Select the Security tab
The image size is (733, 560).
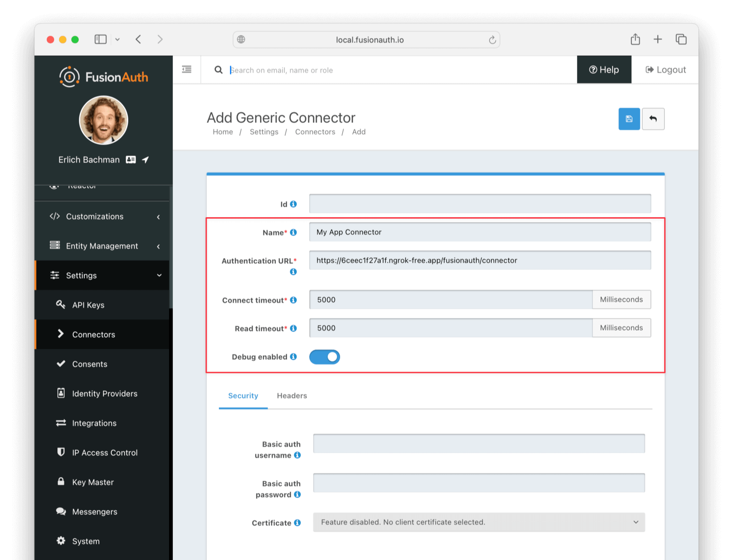[243, 395]
